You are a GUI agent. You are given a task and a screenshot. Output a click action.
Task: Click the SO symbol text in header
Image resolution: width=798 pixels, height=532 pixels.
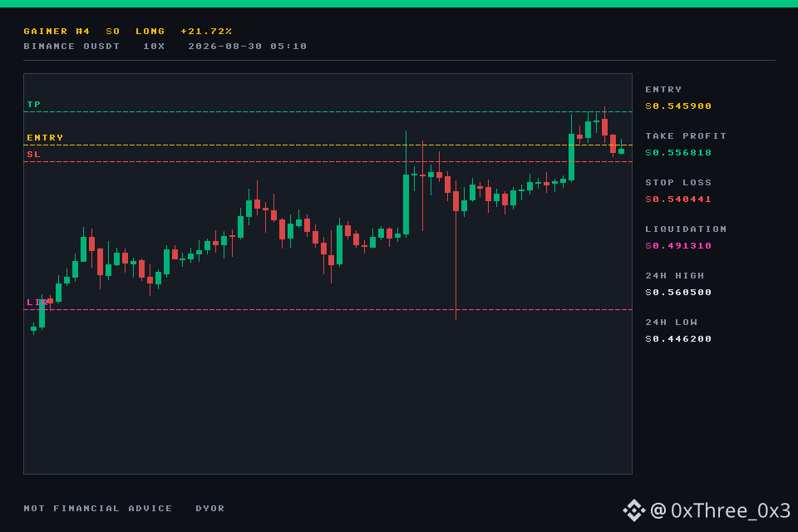tap(112, 32)
